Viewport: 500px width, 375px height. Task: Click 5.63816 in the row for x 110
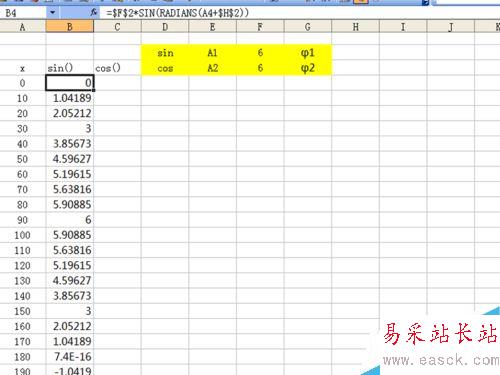[x=70, y=250]
